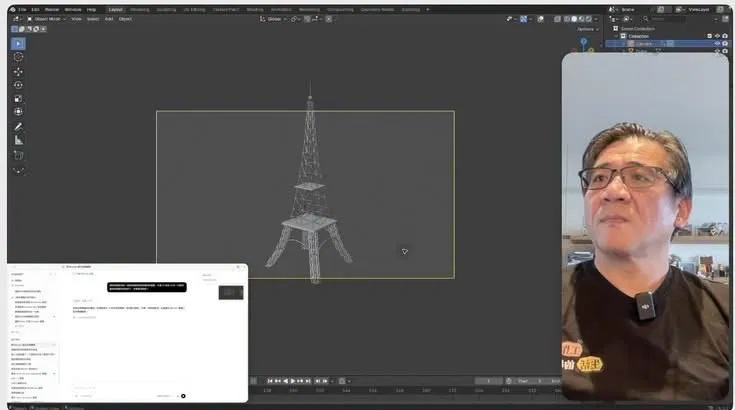Select the Measure ruler tool

point(18,140)
